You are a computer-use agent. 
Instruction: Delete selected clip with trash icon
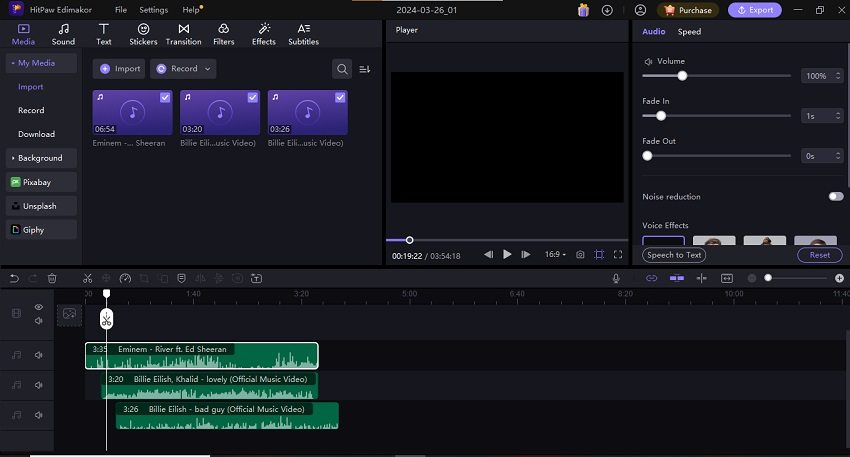click(x=52, y=279)
